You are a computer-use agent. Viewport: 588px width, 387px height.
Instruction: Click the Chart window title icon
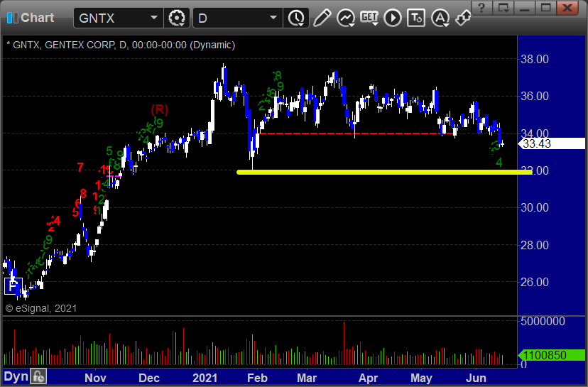coord(12,18)
